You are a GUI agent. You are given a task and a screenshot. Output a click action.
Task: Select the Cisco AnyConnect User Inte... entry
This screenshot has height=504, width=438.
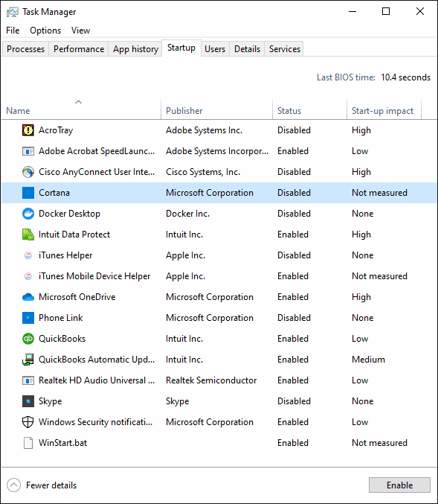click(97, 172)
